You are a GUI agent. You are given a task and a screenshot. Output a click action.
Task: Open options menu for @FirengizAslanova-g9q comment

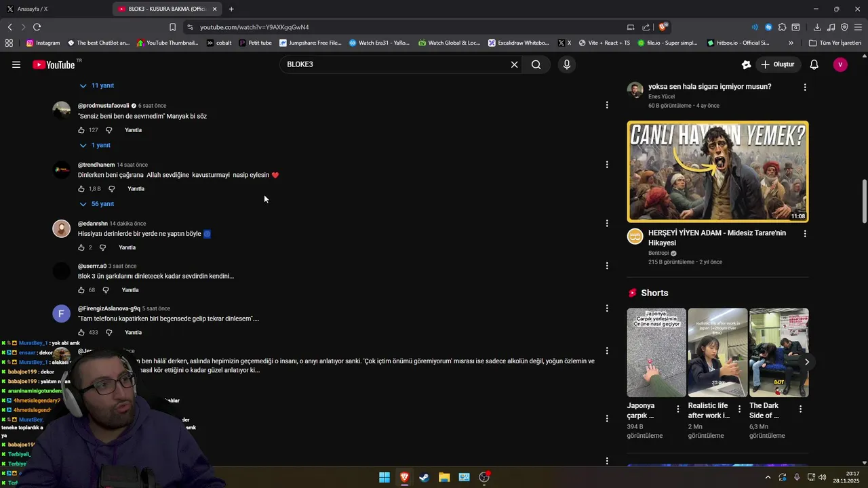(607, 308)
